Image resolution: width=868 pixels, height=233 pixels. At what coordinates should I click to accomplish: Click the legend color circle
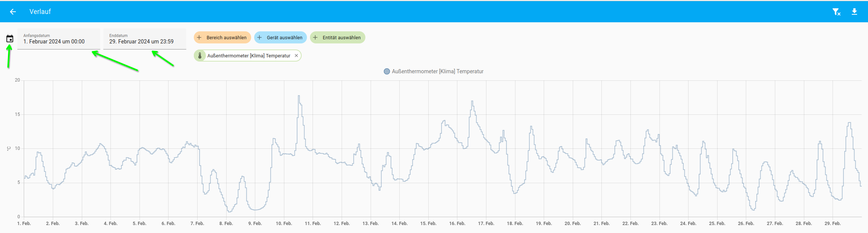click(x=386, y=71)
